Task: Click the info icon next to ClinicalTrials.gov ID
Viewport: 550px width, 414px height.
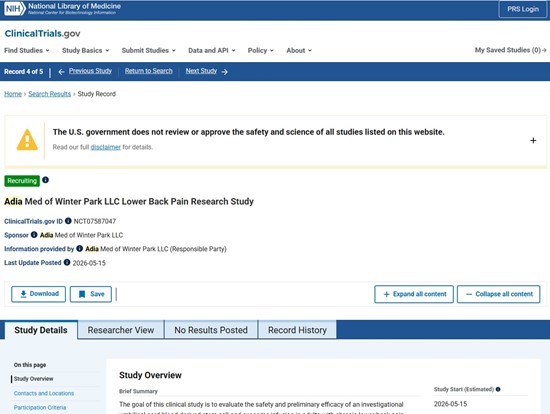Action: (68, 221)
